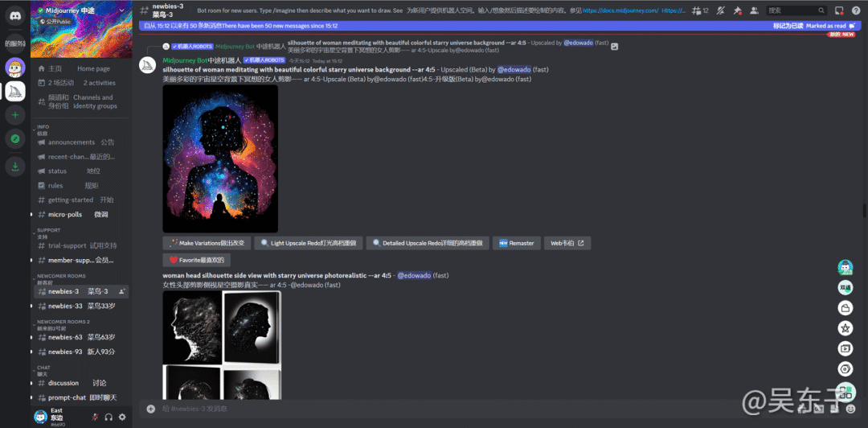The width and height of the screenshot is (868, 428).
Task: Click the download apps icon
Action: pos(15,166)
